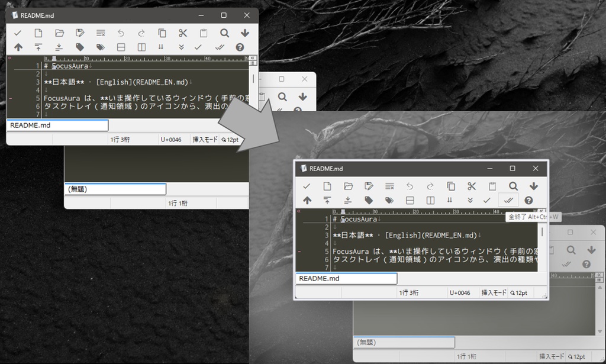Select (無題) tab behind lower window

coord(404,342)
